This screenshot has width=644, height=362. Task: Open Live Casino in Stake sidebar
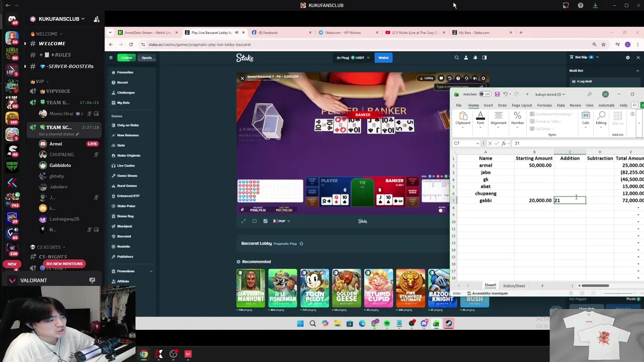click(x=126, y=165)
